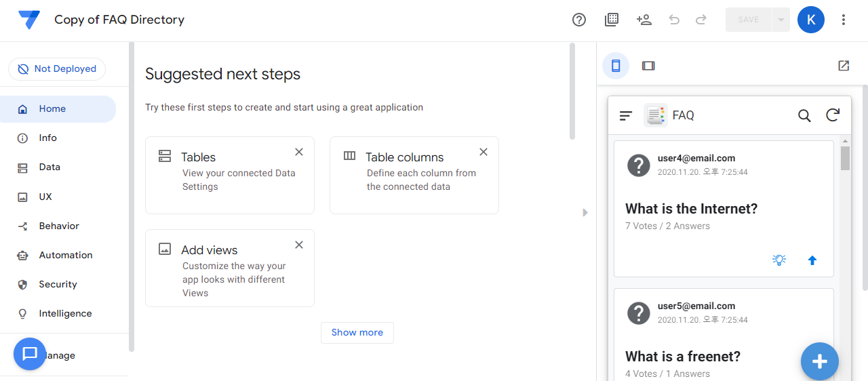Click the AppSheet logo icon
868x381 pixels.
[29, 20]
